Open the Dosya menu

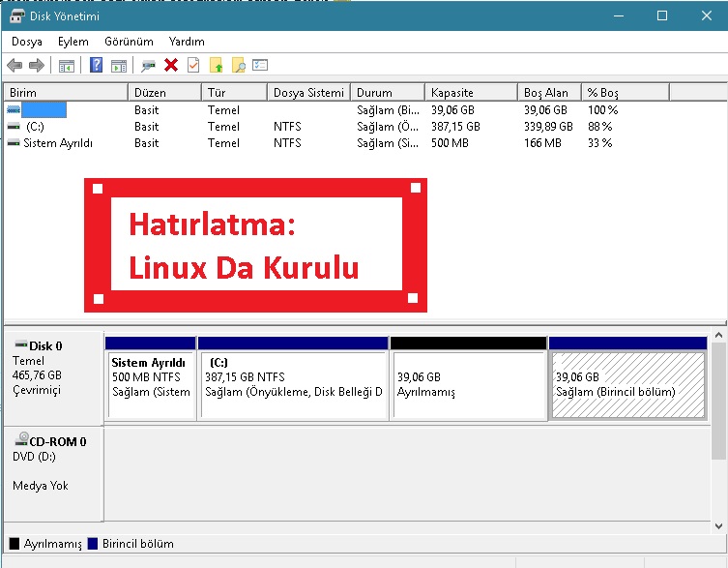pyautogui.click(x=27, y=42)
